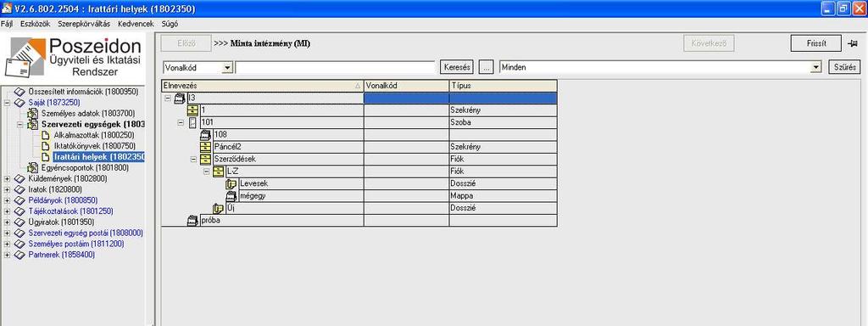868x326 pixels.
Task: Sort by the Vonalkód column header
Action: coord(406,86)
